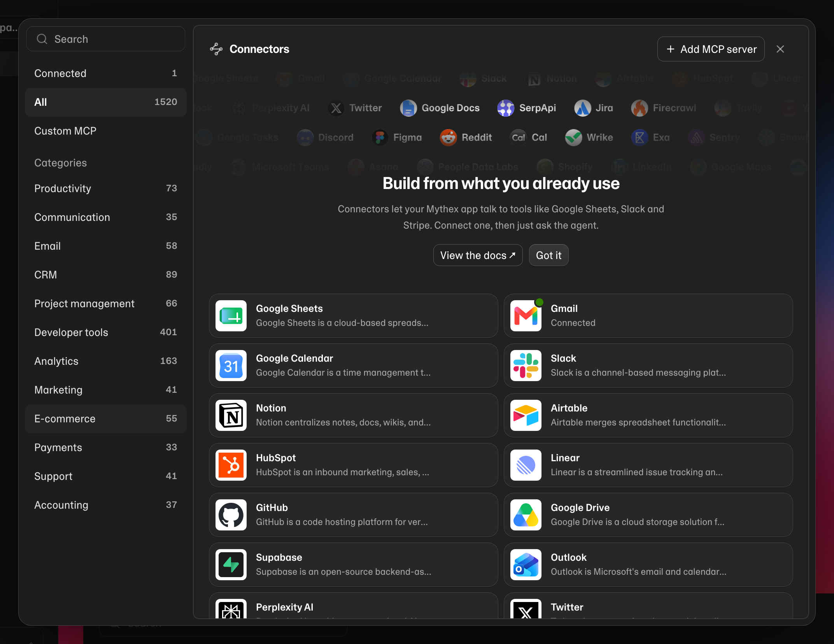Click the Supabase description text
Viewport: 834px width, 644px height.
click(343, 572)
